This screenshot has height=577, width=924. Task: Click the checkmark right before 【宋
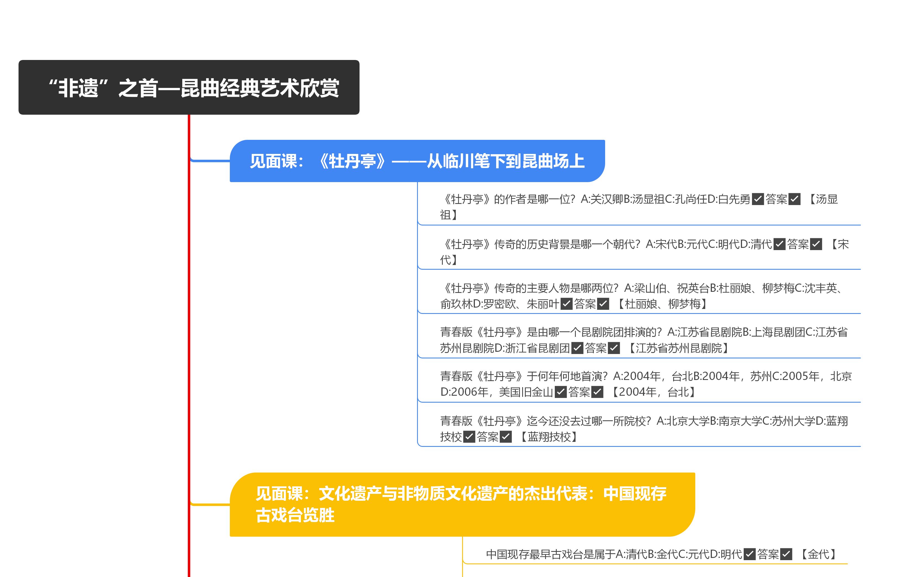click(x=816, y=244)
